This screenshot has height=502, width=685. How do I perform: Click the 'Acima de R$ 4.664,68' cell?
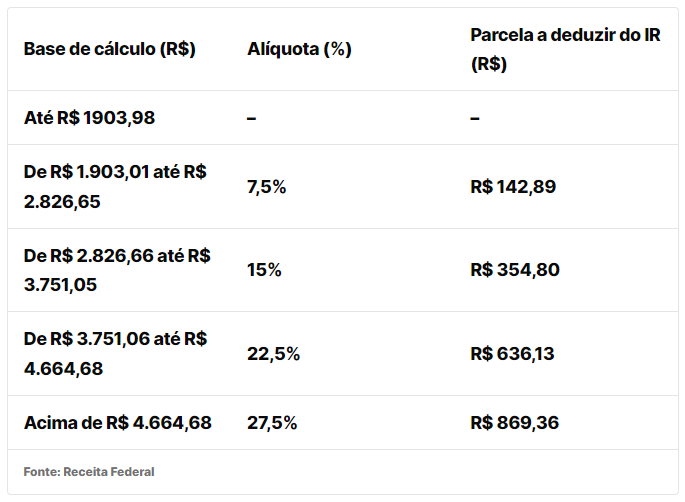(118, 423)
